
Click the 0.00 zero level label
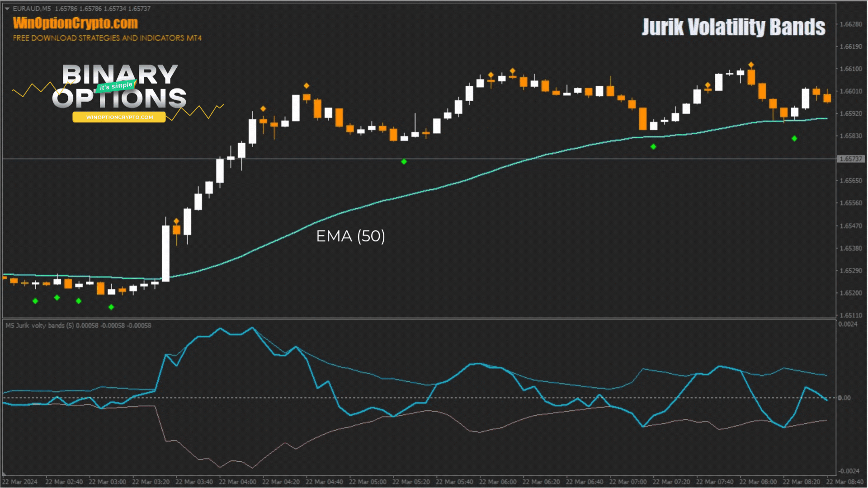(x=844, y=398)
